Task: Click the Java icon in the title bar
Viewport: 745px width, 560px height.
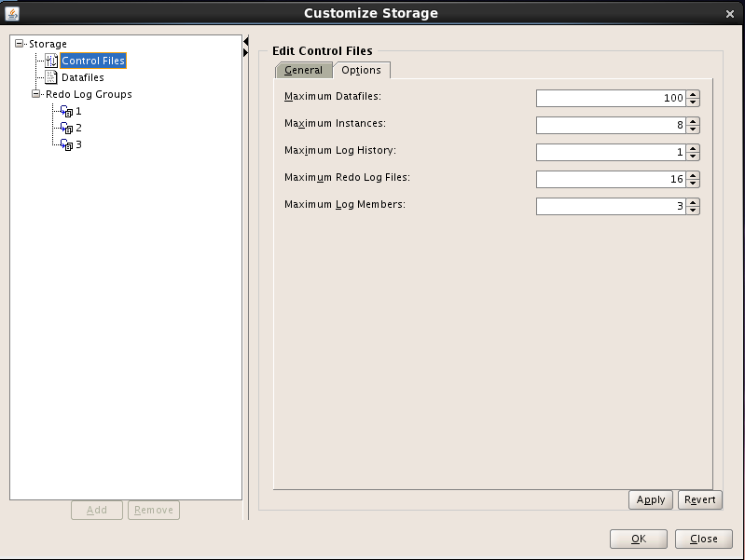Action: coord(12,14)
